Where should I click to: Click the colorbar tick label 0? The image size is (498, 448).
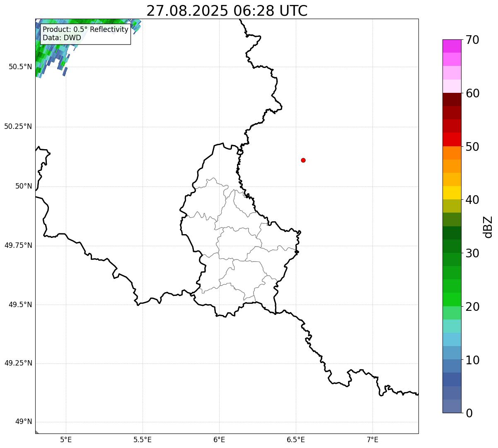[x=469, y=413]
